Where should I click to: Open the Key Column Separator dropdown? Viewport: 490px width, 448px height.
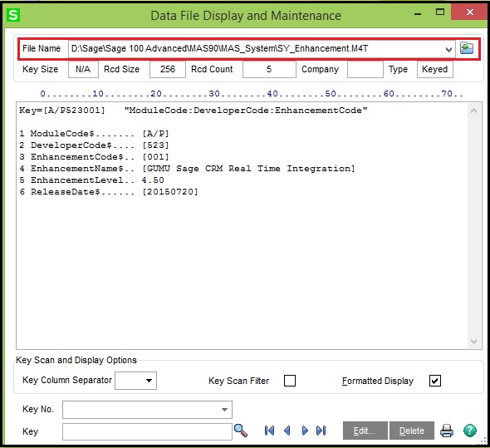click(x=149, y=381)
